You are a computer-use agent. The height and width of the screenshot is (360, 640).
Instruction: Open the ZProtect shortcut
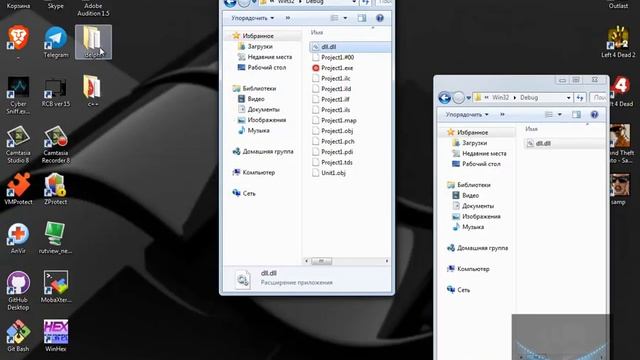(56, 189)
